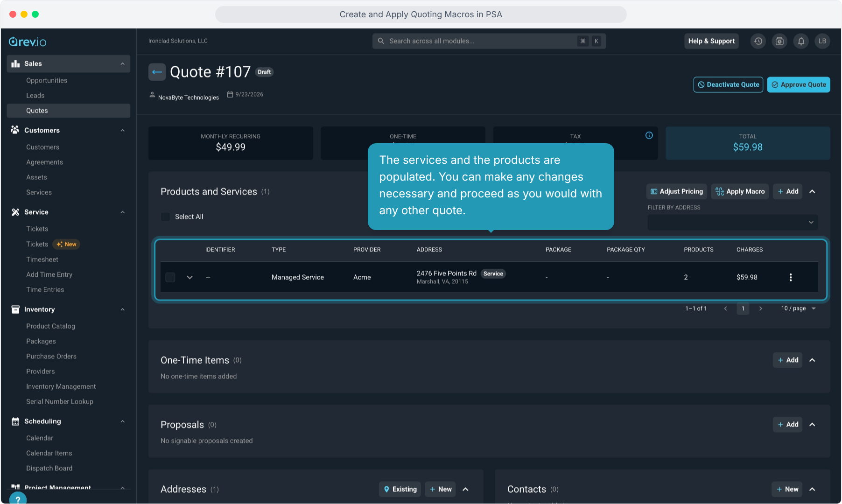Viewport: 842px width, 504px height.
Task: Open the 10 / page size dropdown
Action: [x=798, y=308]
